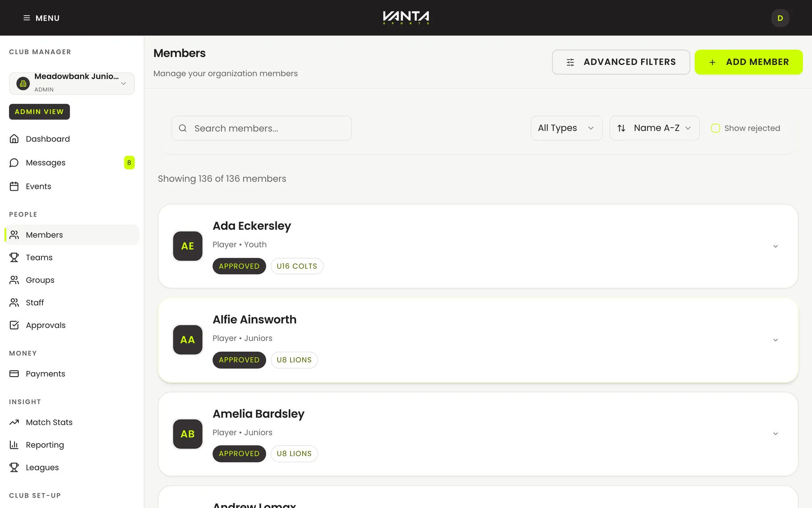This screenshot has width=812, height=508.
Task: Click Amelia Bardsley's APPROVED status badge
Action: 239,453
